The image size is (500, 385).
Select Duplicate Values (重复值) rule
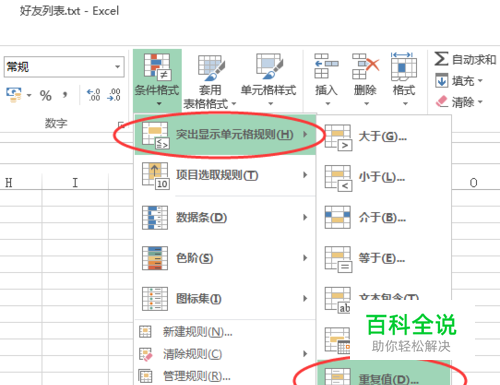click(x=383, y=374)
